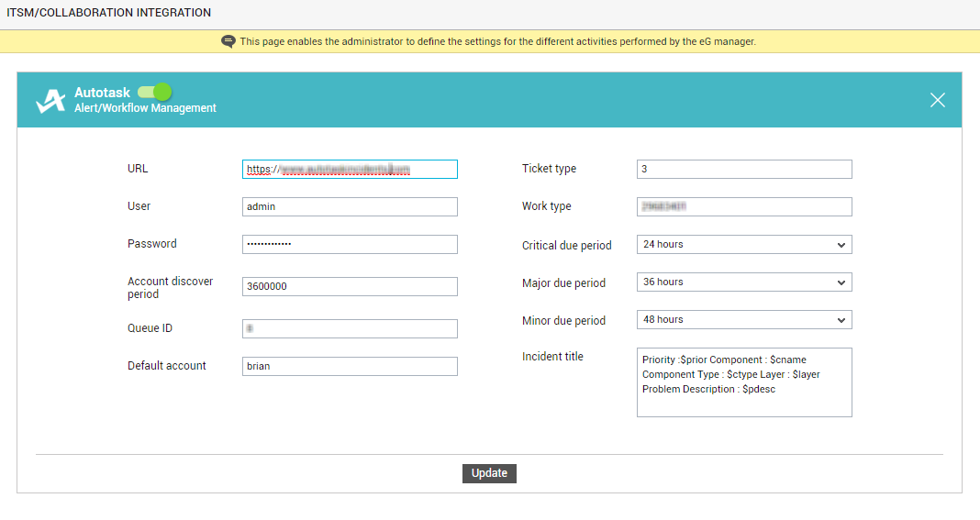Click the 'Default account' label
The height and width of the screenshot is (520, 980).
pyautogui.click(x=166, y=366)
